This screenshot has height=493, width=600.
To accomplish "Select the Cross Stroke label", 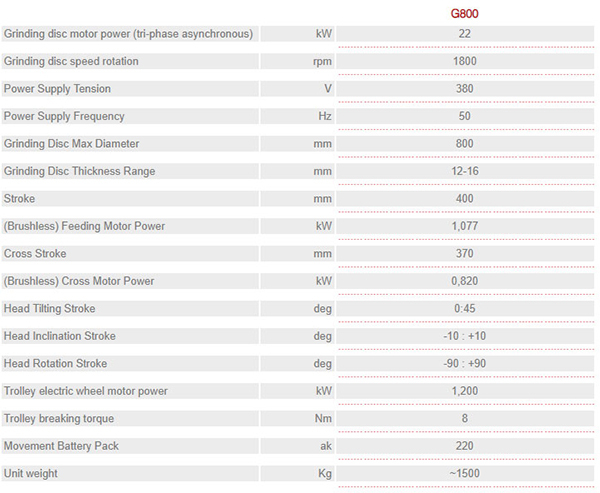I will point(35,253).
